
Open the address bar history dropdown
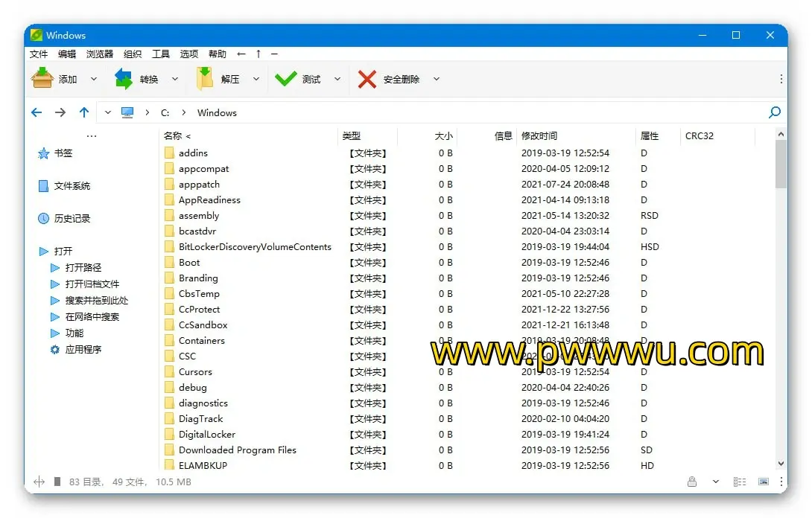coord(108,112)
